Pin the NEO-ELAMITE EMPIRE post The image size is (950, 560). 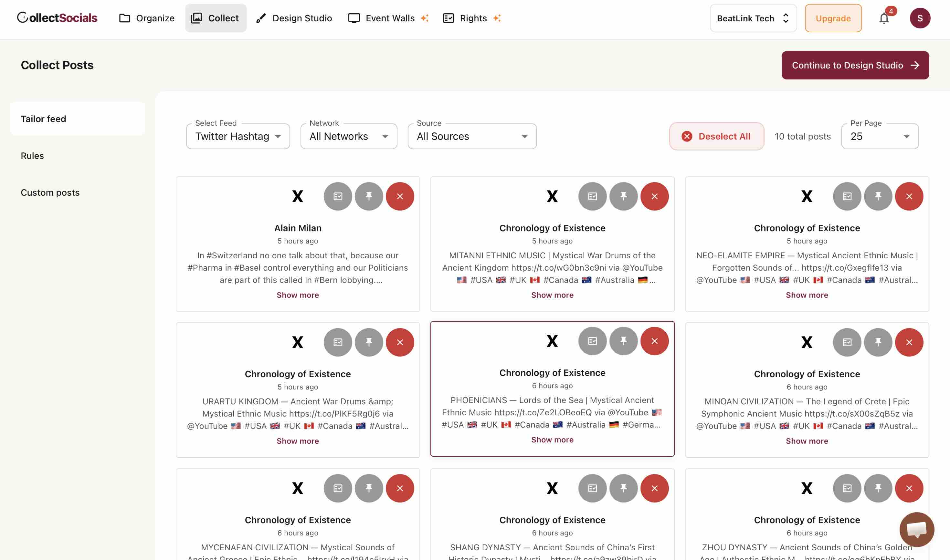878,196
